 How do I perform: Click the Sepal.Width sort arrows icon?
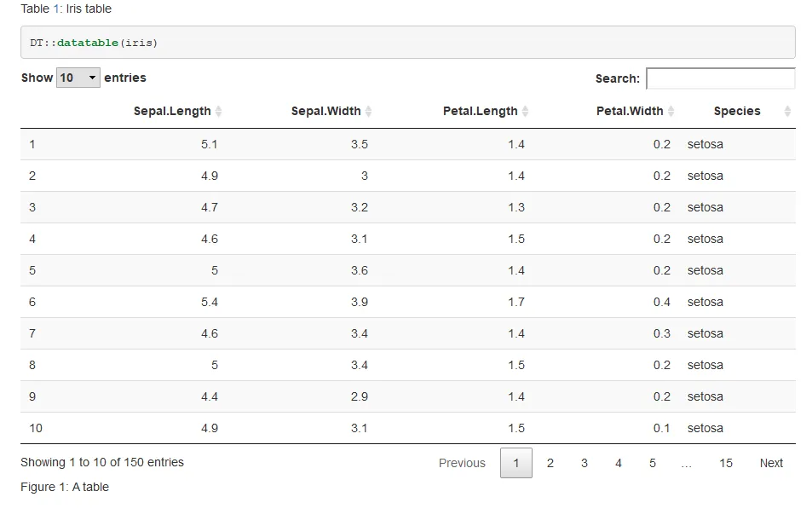(x=368, y=112)
